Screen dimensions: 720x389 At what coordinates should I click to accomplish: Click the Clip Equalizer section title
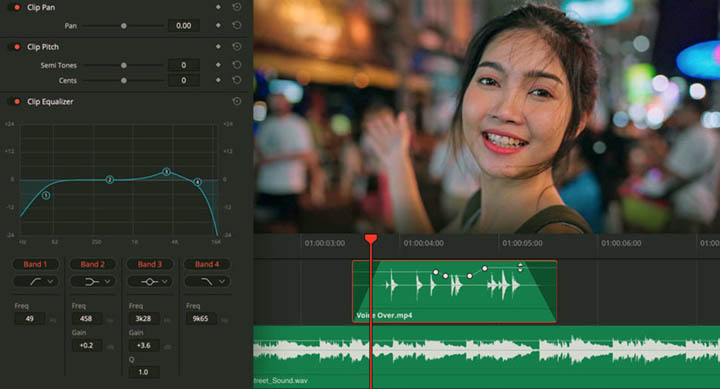tap(50, 101)
